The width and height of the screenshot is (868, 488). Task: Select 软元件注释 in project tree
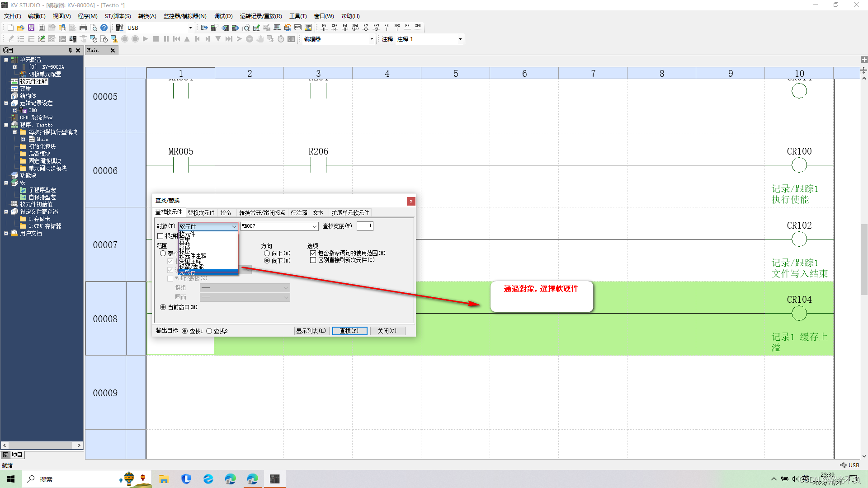point(34,81)
